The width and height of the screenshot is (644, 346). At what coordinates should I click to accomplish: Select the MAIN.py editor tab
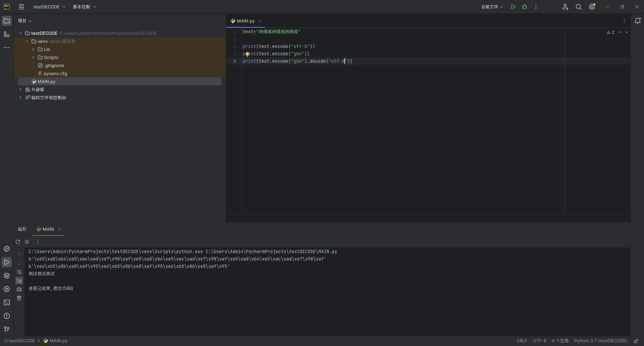[245, 21]
